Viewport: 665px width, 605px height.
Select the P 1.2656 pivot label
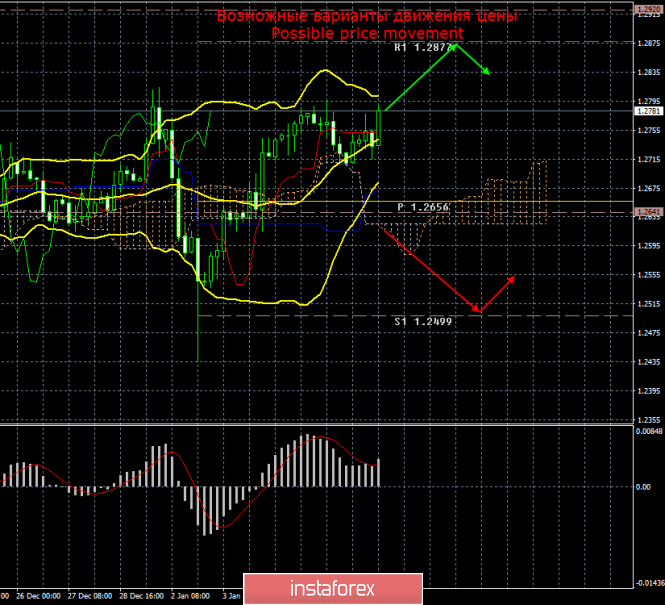[x=423, y=207]
